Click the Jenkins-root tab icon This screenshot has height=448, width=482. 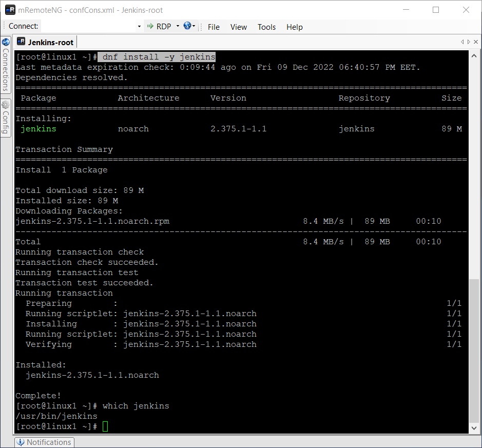pos(21,42)
